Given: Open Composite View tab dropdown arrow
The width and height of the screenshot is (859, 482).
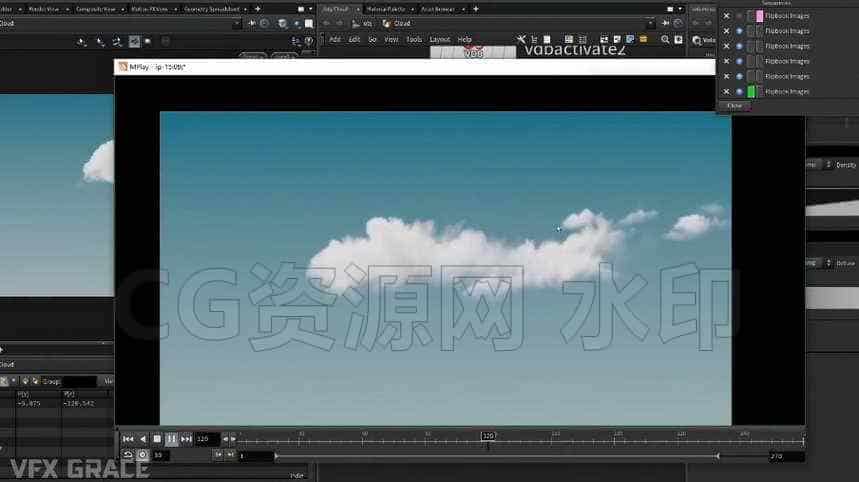Looking at the screenshot, I should coord(122,9).
